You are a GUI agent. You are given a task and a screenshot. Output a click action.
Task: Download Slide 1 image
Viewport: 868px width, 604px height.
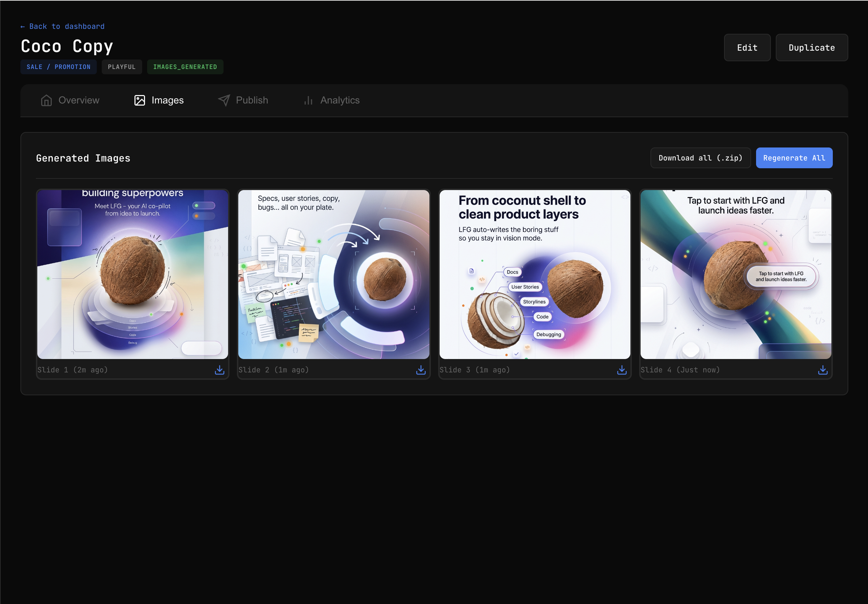(x=219, y=370)
